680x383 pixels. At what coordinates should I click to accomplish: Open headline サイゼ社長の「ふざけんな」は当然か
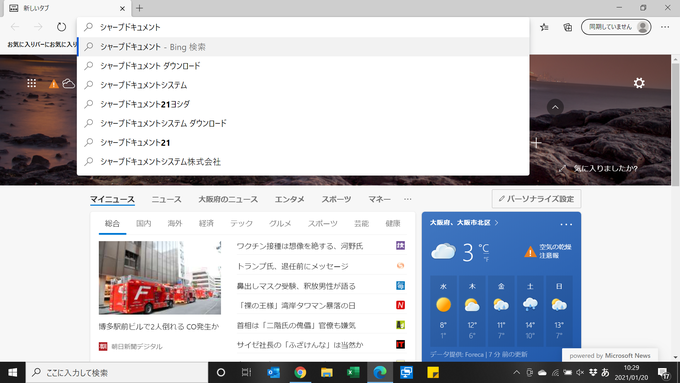point(300,345)
